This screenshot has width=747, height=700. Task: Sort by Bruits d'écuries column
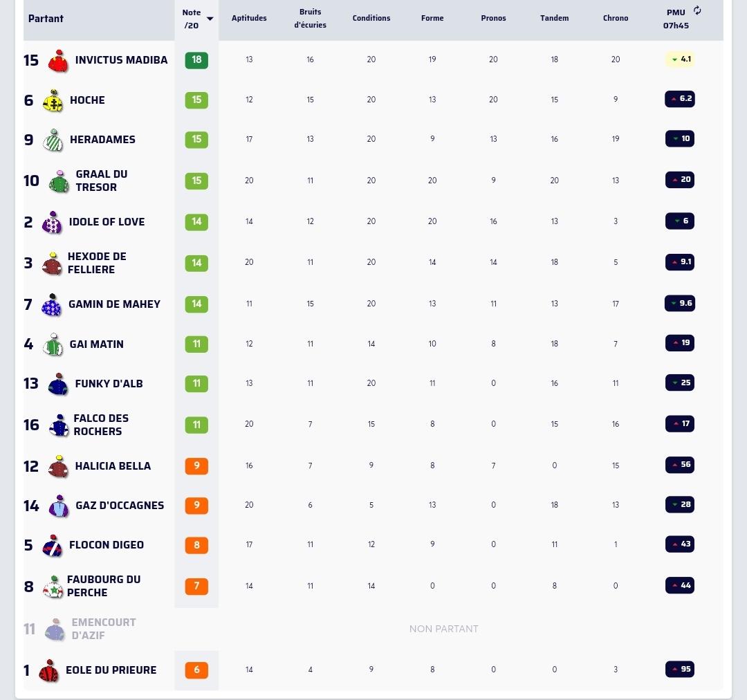310,18
